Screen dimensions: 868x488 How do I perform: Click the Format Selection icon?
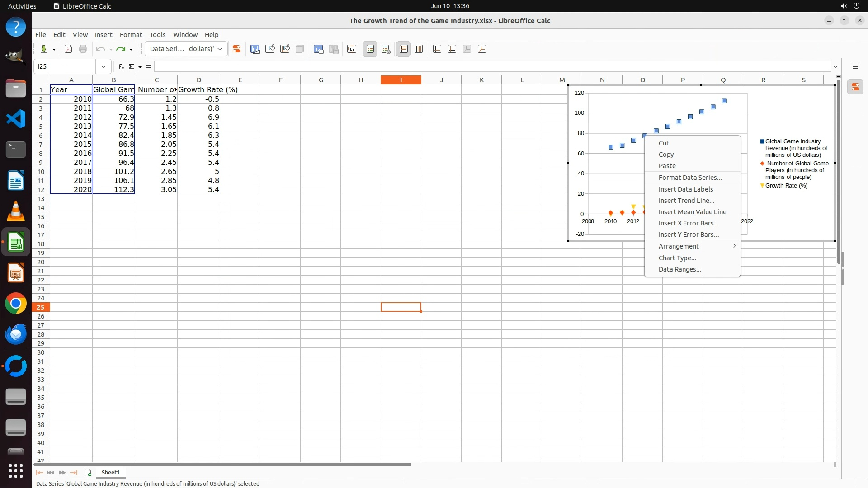(x=236, y=49)
